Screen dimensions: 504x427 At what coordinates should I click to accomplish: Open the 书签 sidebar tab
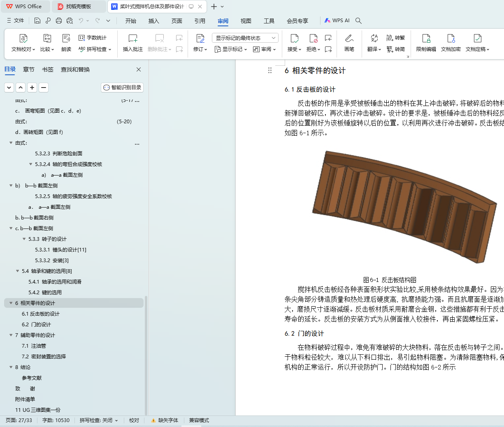(48, 69)
